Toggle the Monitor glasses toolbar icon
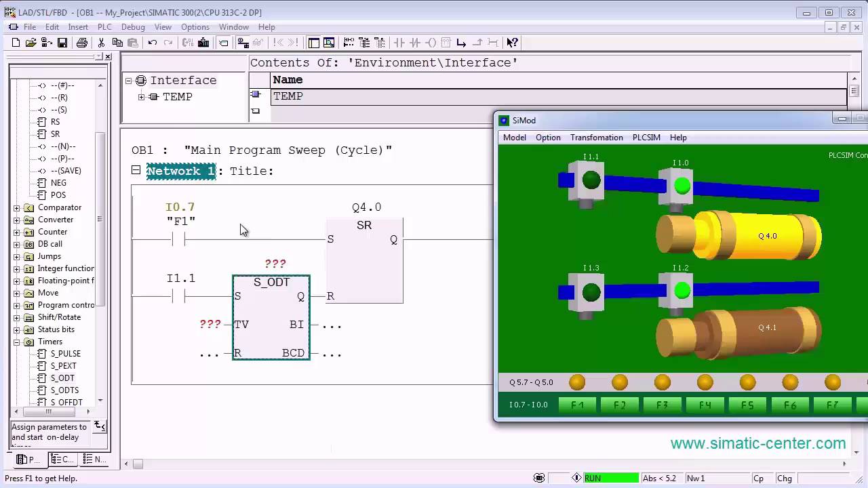This screenshot has height=488, width=868. (x=258, y=43)
